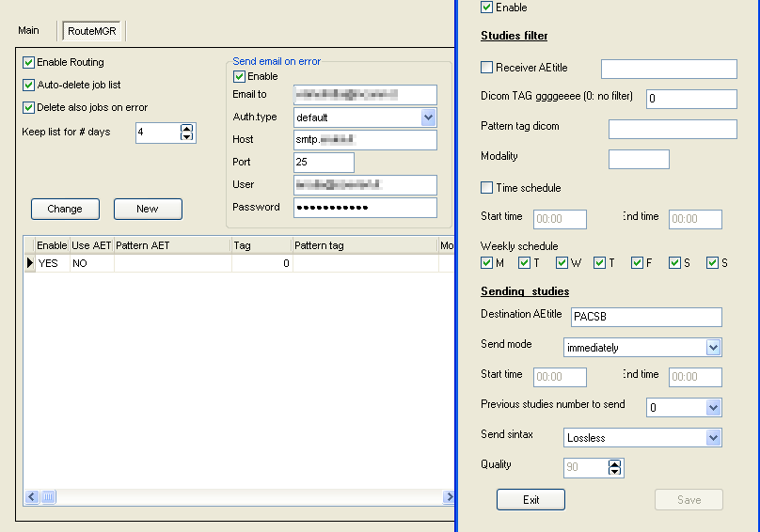760x532 pixels.
Task: Toggle the Monday (M) weekly checkbox
Action: coord(486,262)
